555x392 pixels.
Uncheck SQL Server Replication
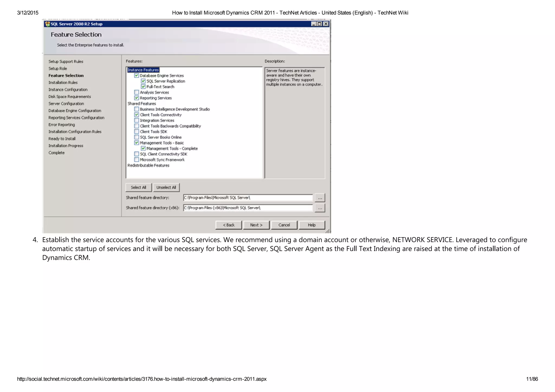tap(143, 81)
